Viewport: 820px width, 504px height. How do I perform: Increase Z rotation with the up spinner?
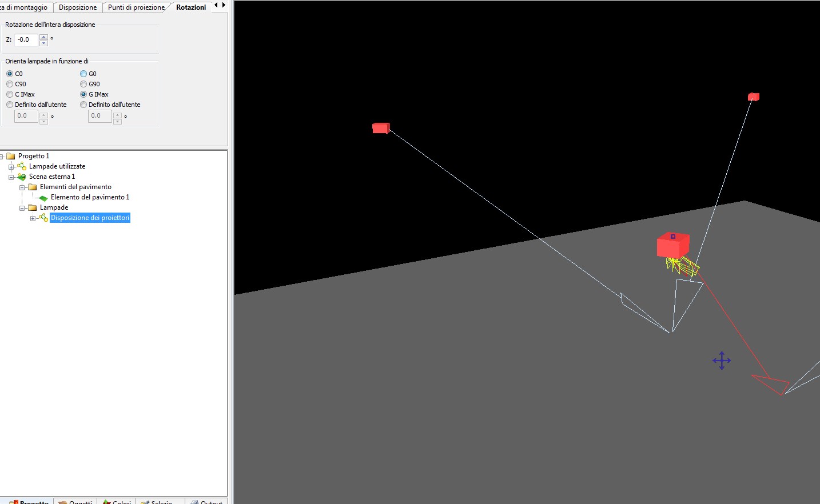point(43,37)
